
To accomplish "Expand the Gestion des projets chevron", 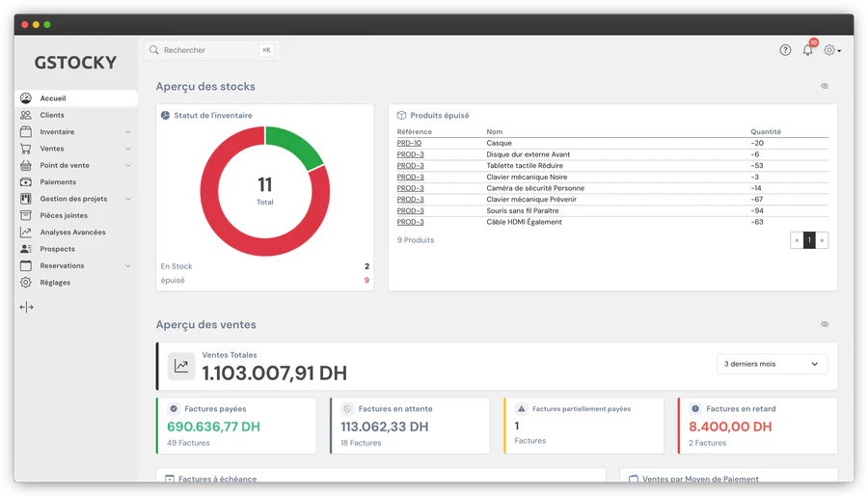I will (128, 199).
